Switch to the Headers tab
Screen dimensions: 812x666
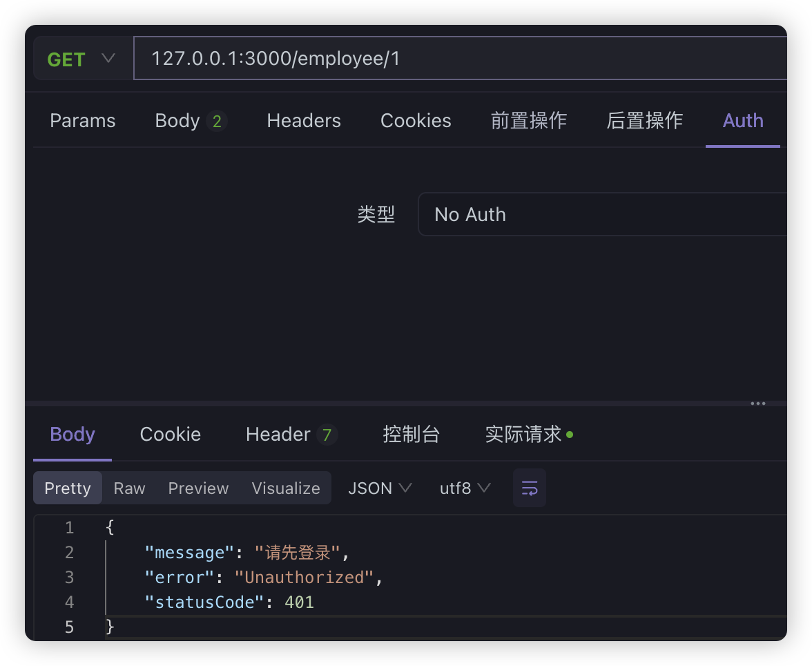pyautogui.click(x=304, y=121)
